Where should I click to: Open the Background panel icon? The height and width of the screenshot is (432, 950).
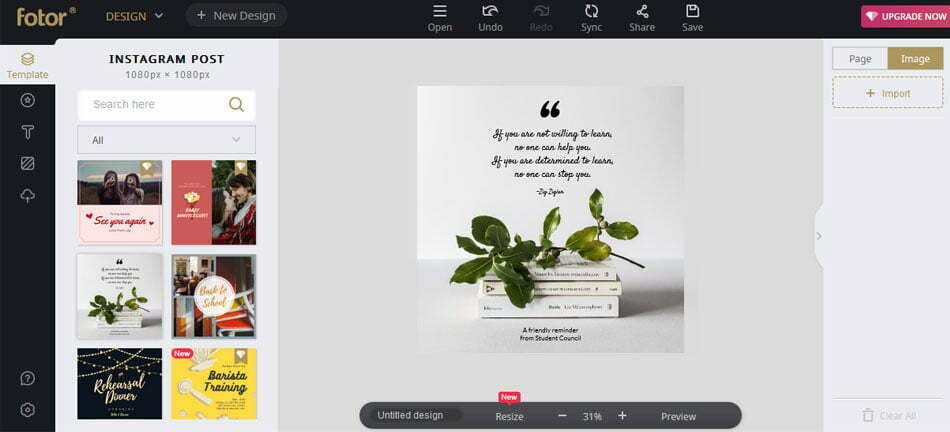click(x=27, y=164)
